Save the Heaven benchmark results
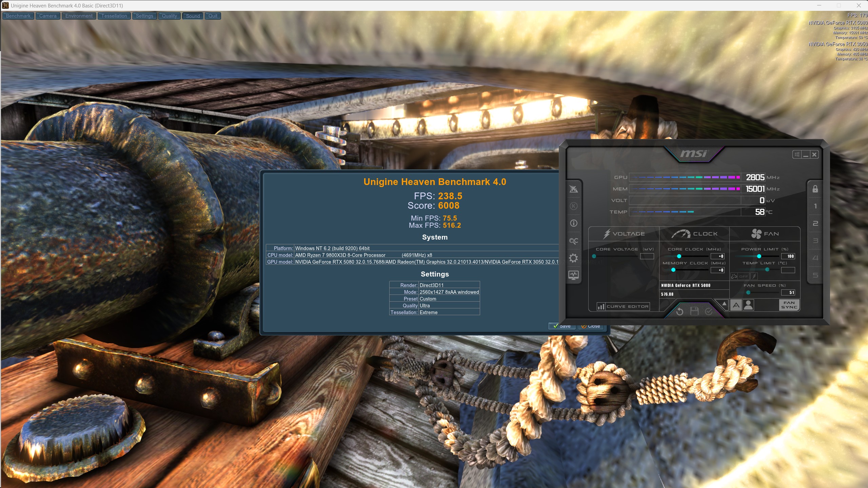 click(x=562, y=326)
